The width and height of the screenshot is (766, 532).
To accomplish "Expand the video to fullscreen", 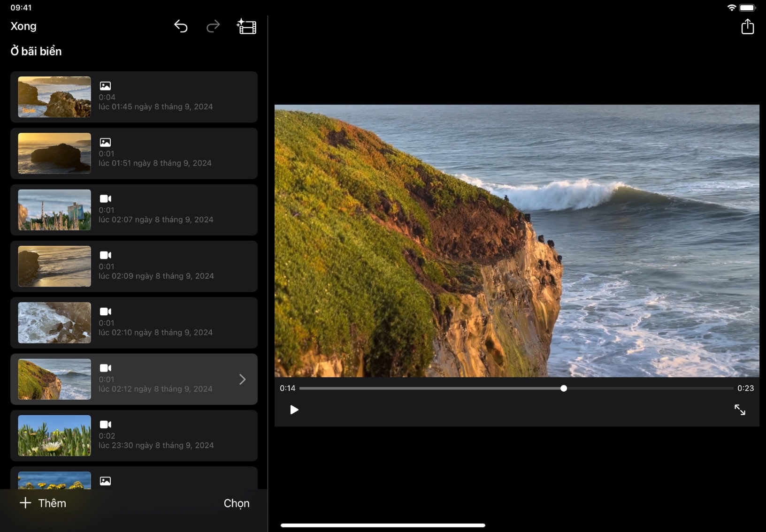I will (x=740, y=410).
